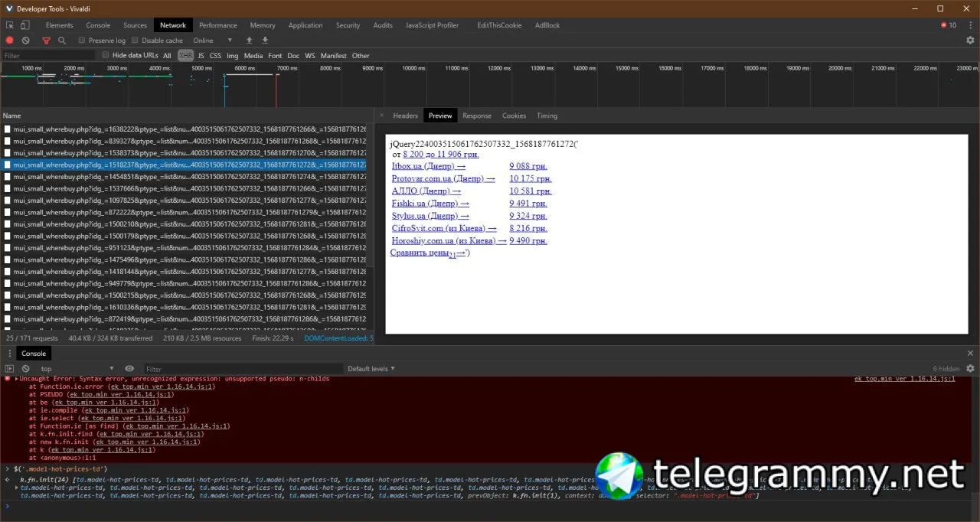
Task: Select request row with idg_=872419
Action: 184,319
